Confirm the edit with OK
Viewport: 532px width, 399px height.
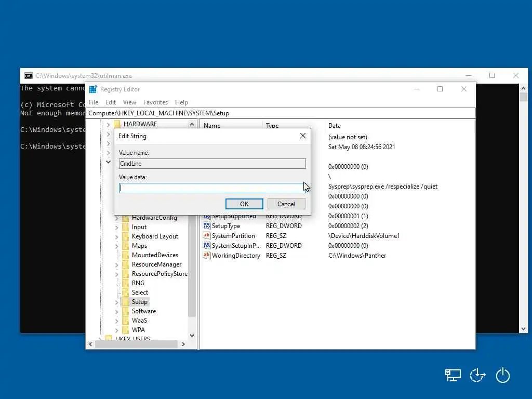click(x=244, y=204)
